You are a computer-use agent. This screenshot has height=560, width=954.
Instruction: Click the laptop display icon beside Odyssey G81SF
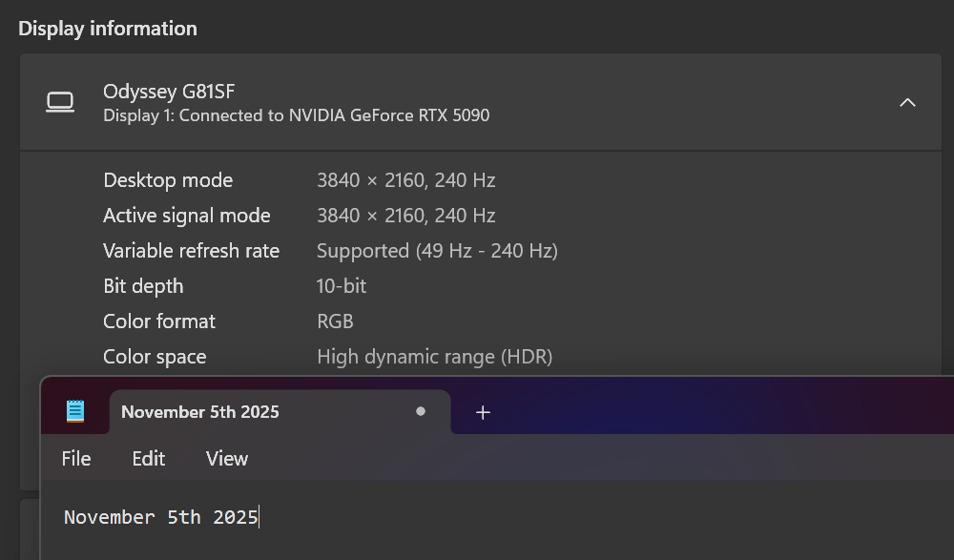pyautogui.click(x=60, y=102)
